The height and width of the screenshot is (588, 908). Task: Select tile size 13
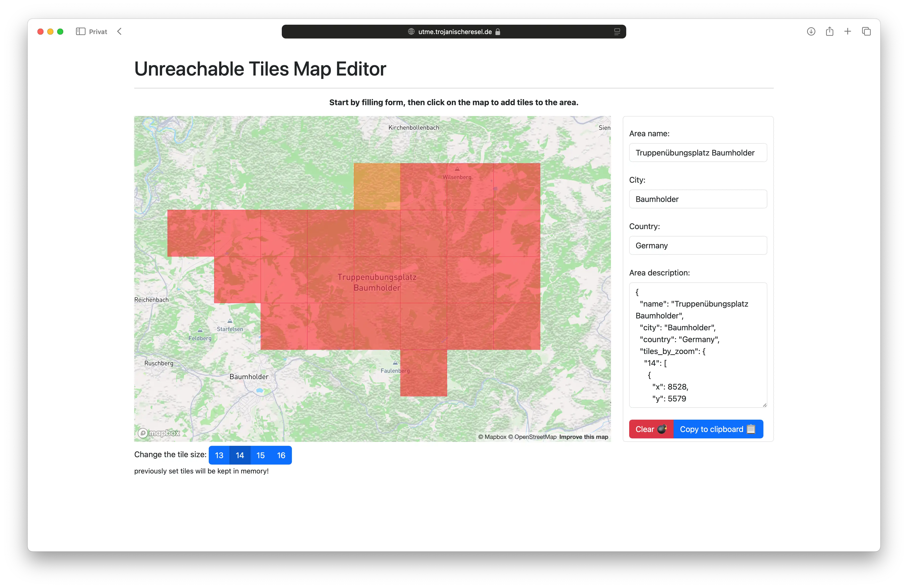[x=219, y=455]
